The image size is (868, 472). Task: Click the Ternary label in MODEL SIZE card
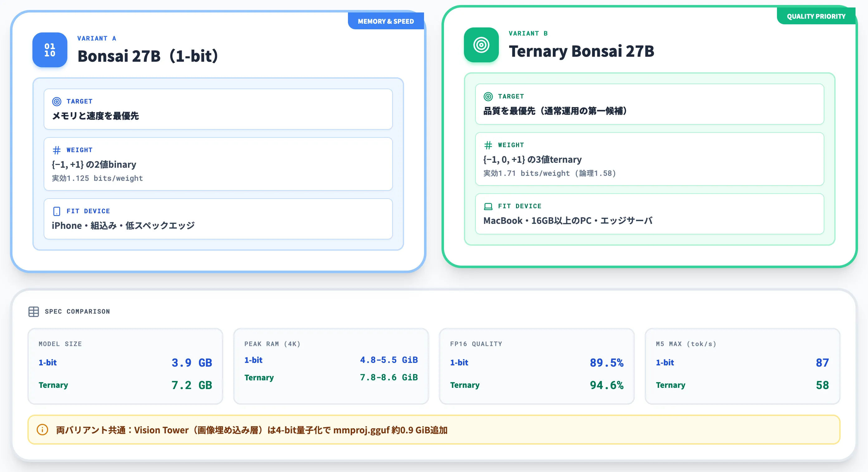53,385
